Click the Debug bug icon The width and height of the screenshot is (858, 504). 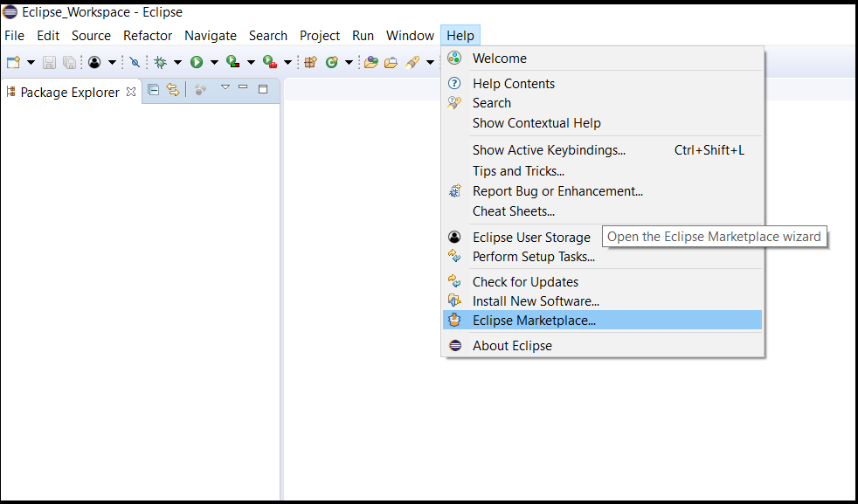(160, 62)
